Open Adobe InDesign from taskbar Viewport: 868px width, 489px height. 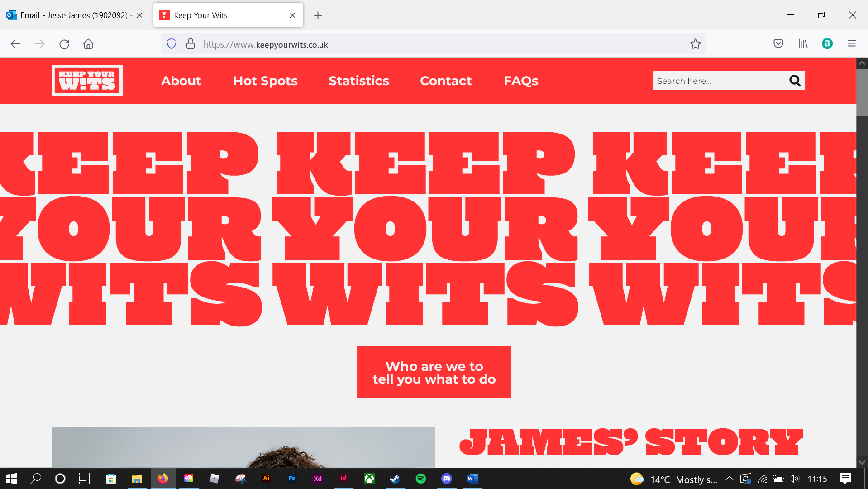point(343,478)
